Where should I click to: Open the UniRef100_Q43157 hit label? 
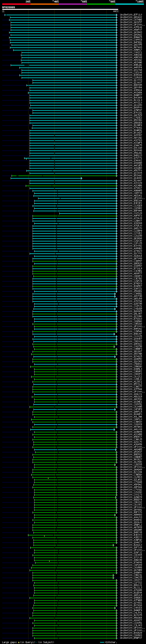131,22
